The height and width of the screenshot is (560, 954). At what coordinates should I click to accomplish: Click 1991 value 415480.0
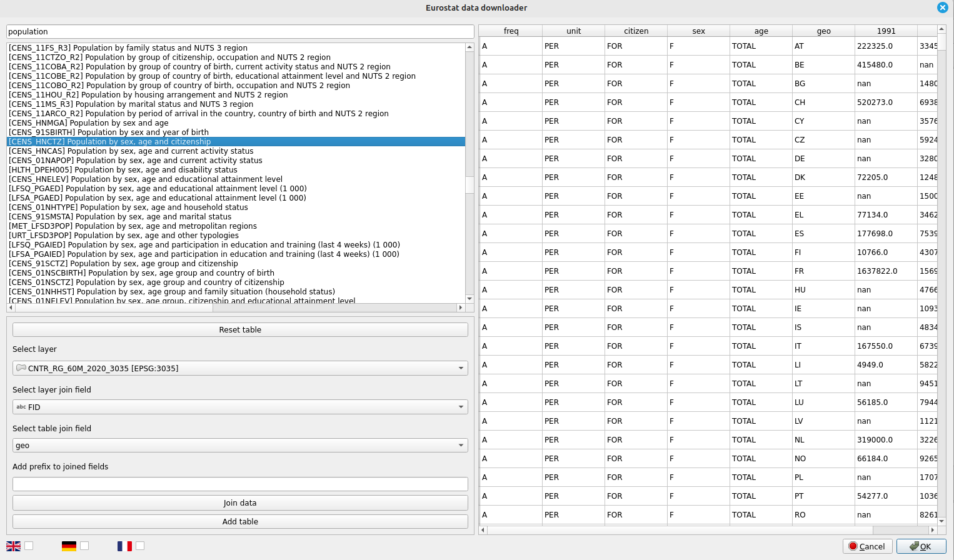886,65
